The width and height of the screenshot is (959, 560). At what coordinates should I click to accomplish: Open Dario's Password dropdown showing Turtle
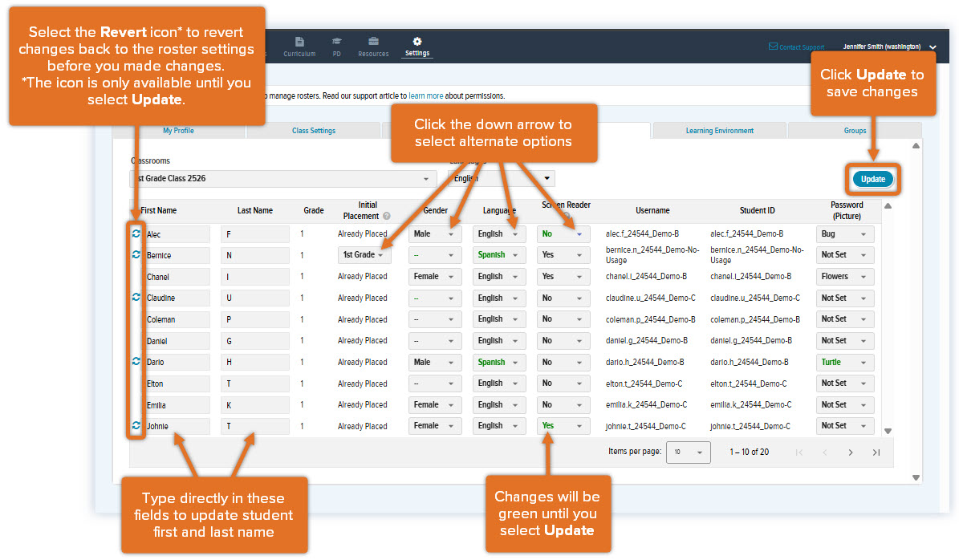click(844, 362)
